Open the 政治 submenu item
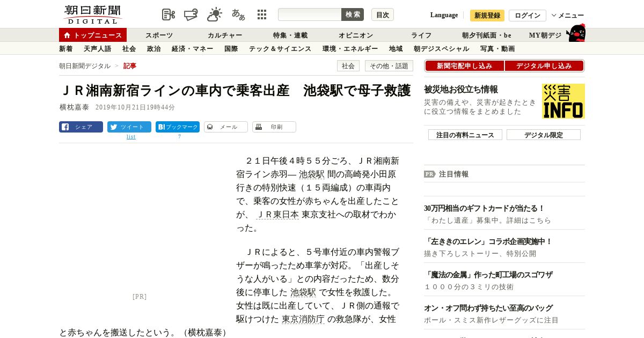 [154, 49]
